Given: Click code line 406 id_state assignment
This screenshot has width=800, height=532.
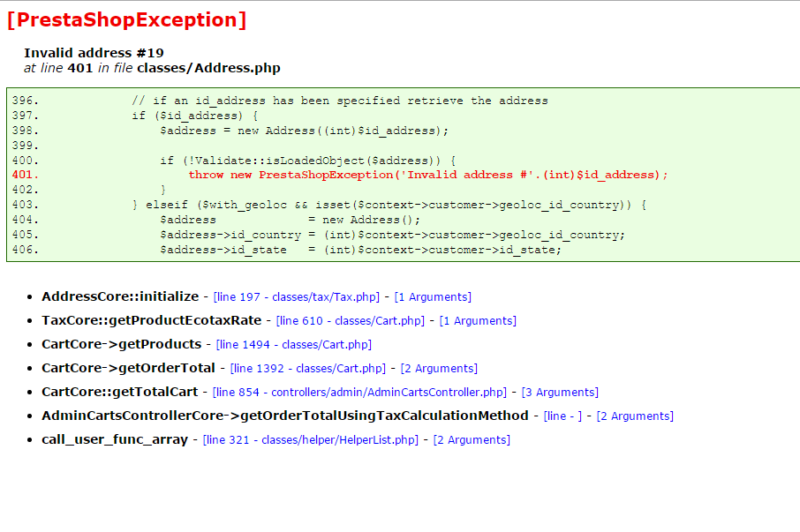Looking at the screenshot, I should click(360, 250).
